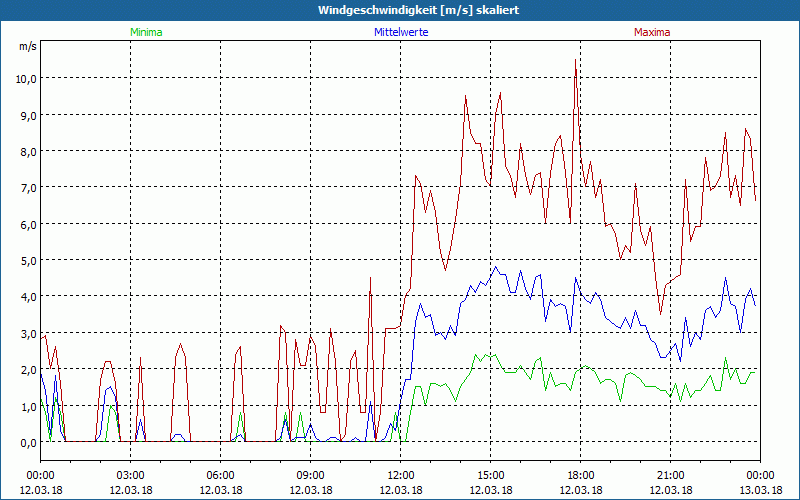
Task: Select the green 'Minima' legend label
Action: 146,32
